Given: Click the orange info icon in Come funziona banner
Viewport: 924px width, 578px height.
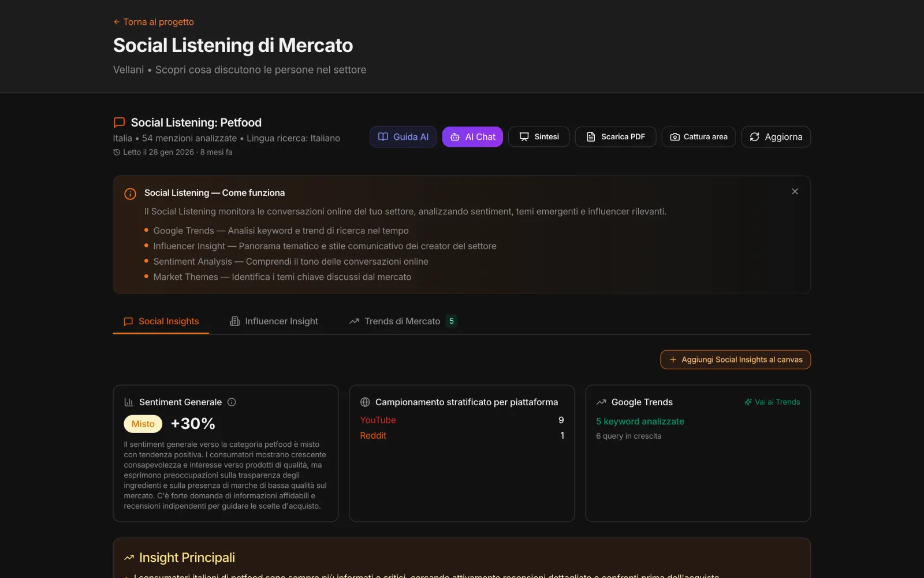Looking at the screenshot, I should [131, 194].
